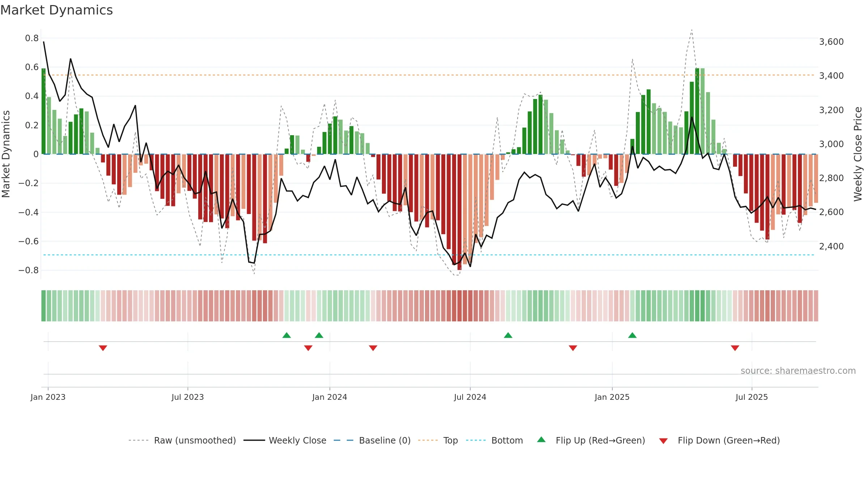Click the 0.6 tick on left axis
868x488 pixels.
[32, 67]
